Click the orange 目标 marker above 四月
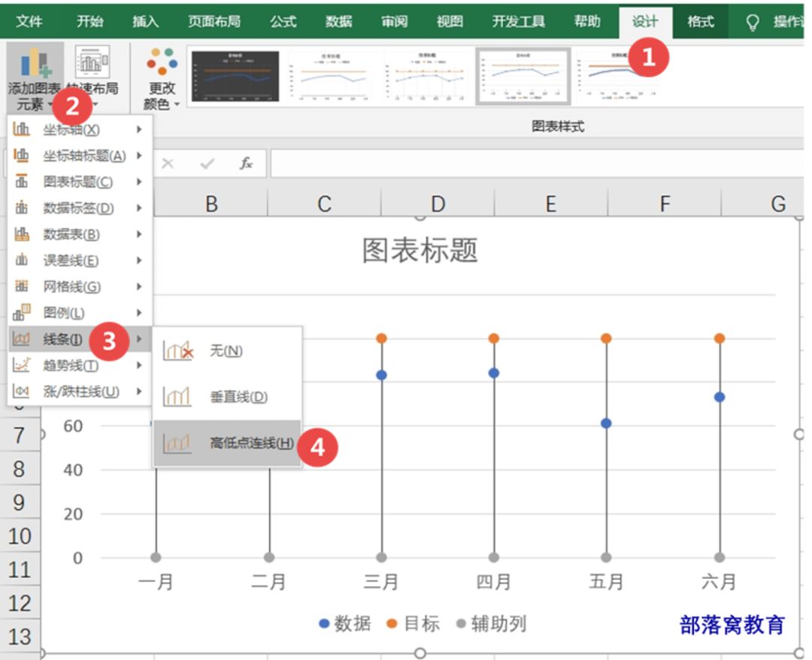The image size is (812, 660). tap(494, 338)
